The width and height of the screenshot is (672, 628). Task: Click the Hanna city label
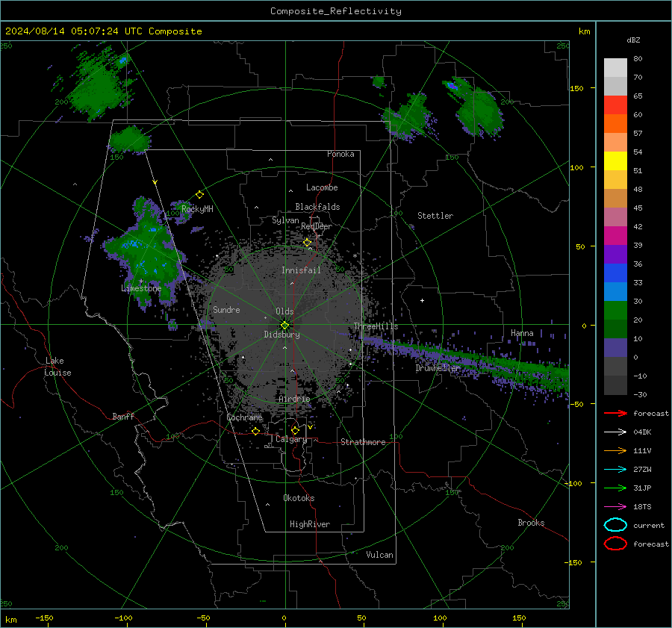pyautogui.click(x=522, y=333)
